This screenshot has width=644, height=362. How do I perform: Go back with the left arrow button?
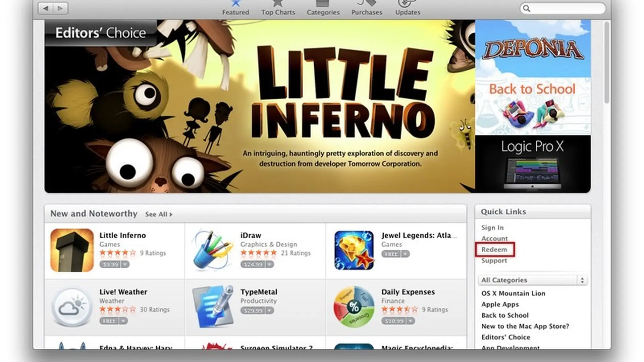46,8
